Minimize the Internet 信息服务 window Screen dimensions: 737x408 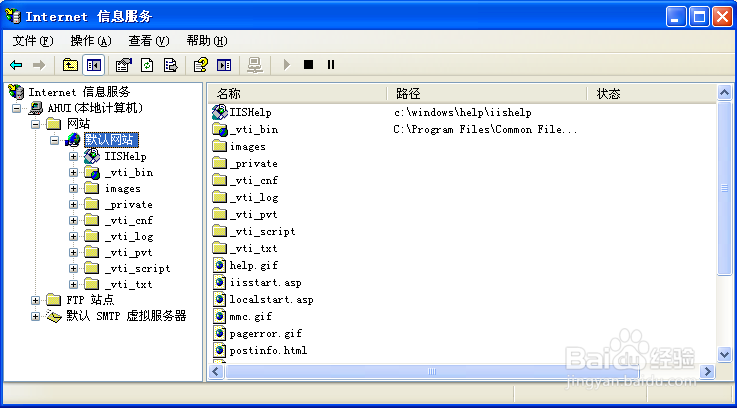[x=676, y=17]
